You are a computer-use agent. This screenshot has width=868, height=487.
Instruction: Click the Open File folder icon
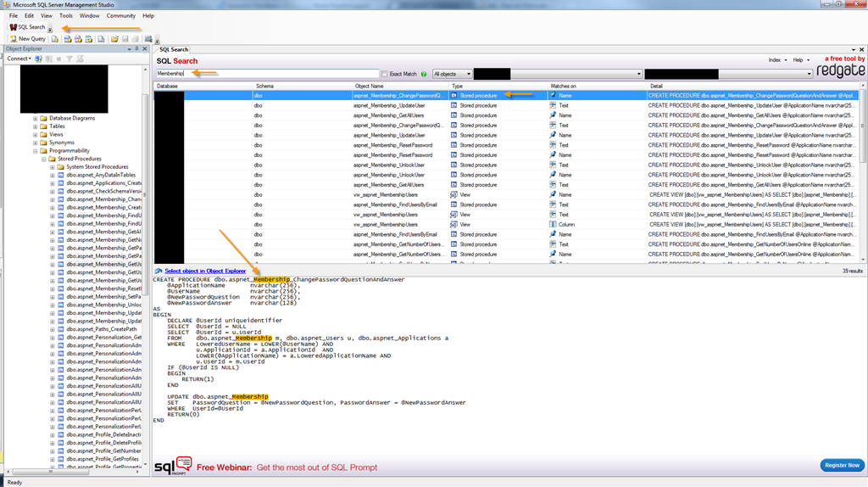(114, 39)
